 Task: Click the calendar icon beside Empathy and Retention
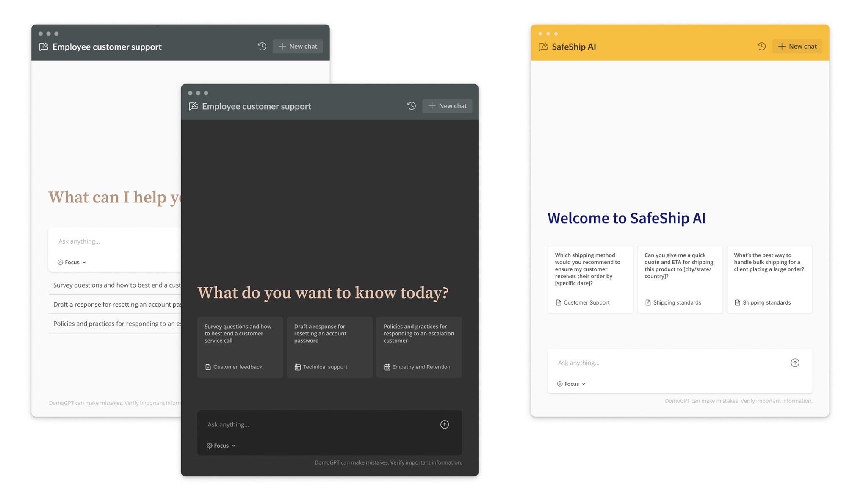click(387, 367)
